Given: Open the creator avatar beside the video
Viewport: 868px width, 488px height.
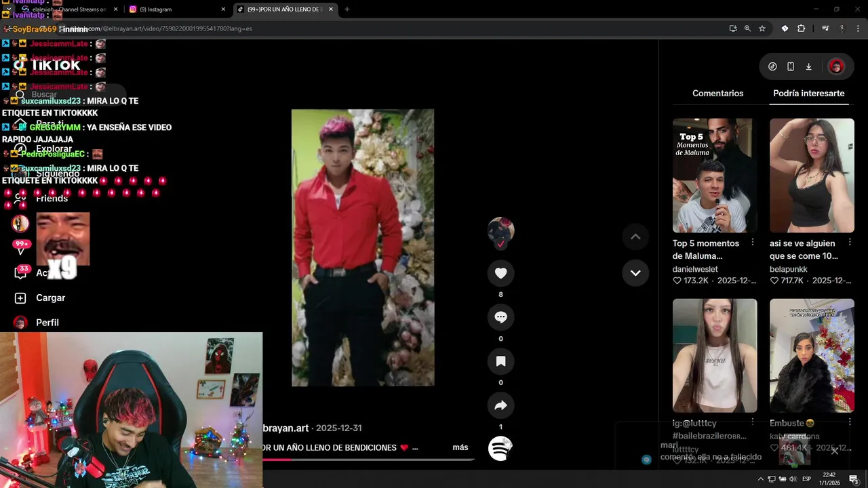Looking at the screenshot, I should (x=500, y=230).
